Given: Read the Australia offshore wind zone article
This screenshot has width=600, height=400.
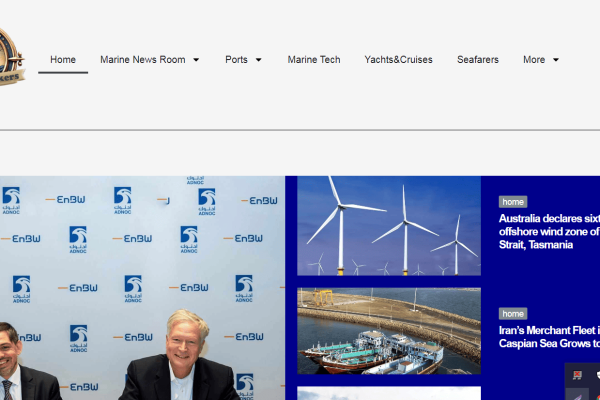Looking at the screenshot, I should (549, 231).
